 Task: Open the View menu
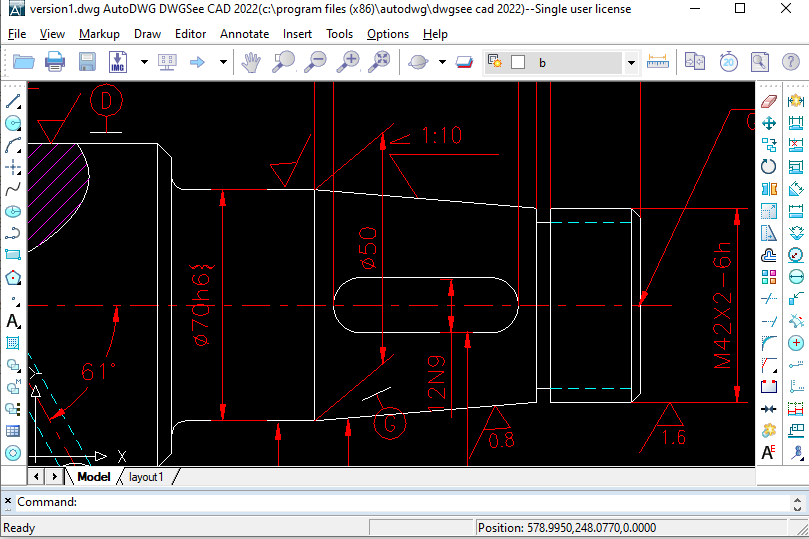(52, 34)
